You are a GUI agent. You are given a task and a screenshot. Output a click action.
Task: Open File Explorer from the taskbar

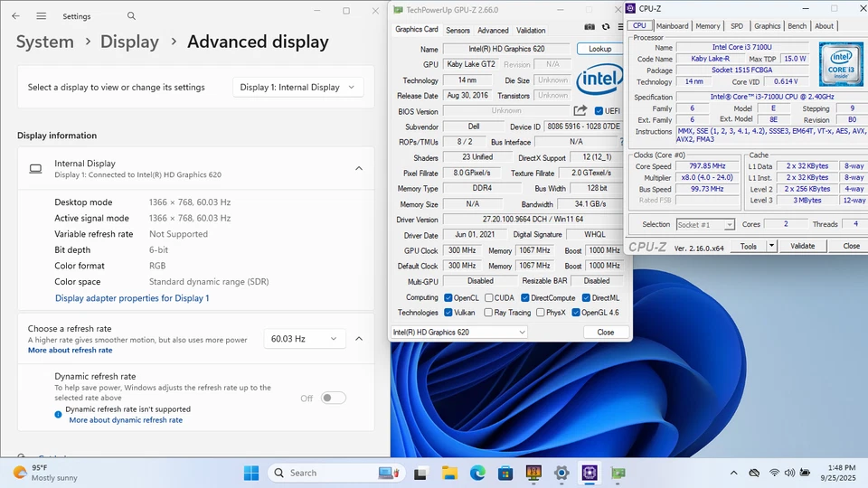pos(449,473)
